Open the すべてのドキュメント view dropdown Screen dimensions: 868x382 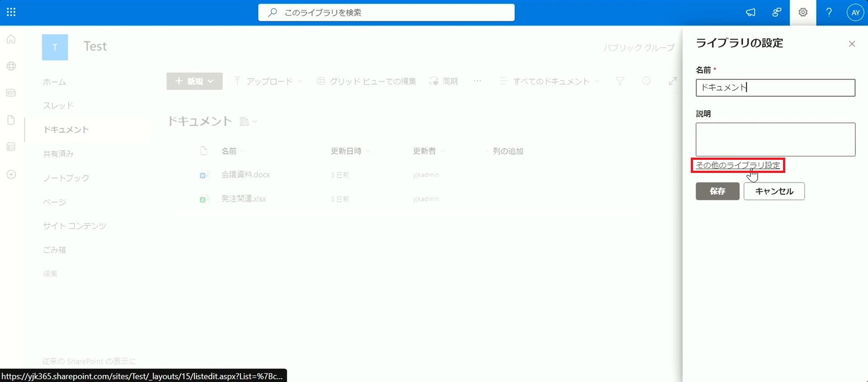pos(550,81)
